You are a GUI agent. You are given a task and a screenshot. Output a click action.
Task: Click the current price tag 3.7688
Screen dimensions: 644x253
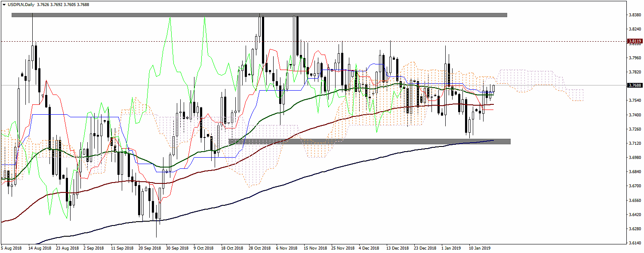(635, 85)
